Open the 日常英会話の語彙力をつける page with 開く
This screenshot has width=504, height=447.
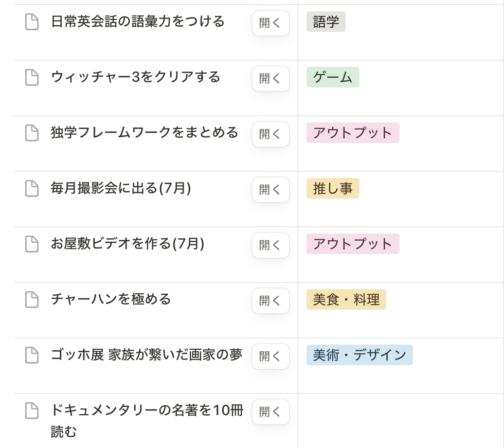(271, 23)
